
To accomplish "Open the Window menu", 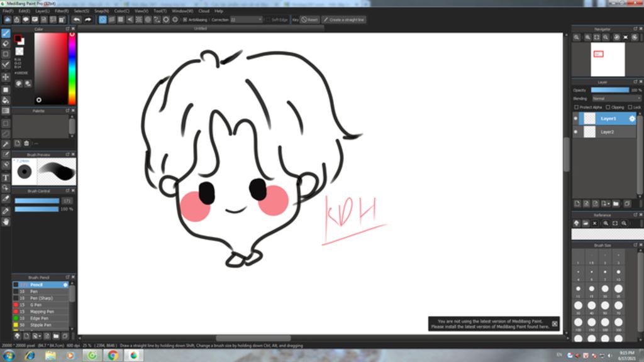I will [182, 11].
